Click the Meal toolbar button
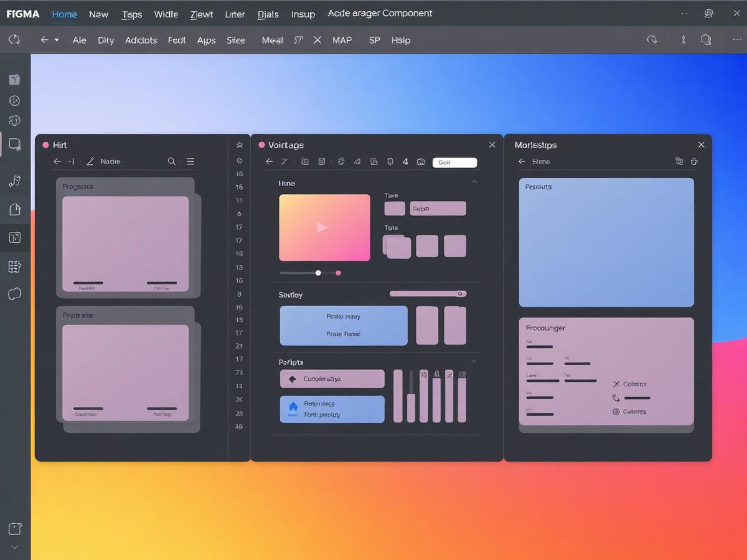747x560 pixels. point(272,40)
